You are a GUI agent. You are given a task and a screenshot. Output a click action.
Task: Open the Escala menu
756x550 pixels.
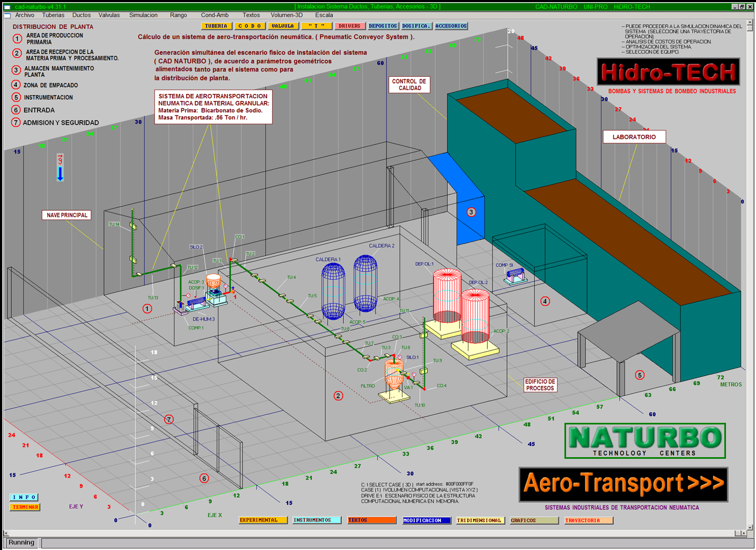click(x=324, y=15)
